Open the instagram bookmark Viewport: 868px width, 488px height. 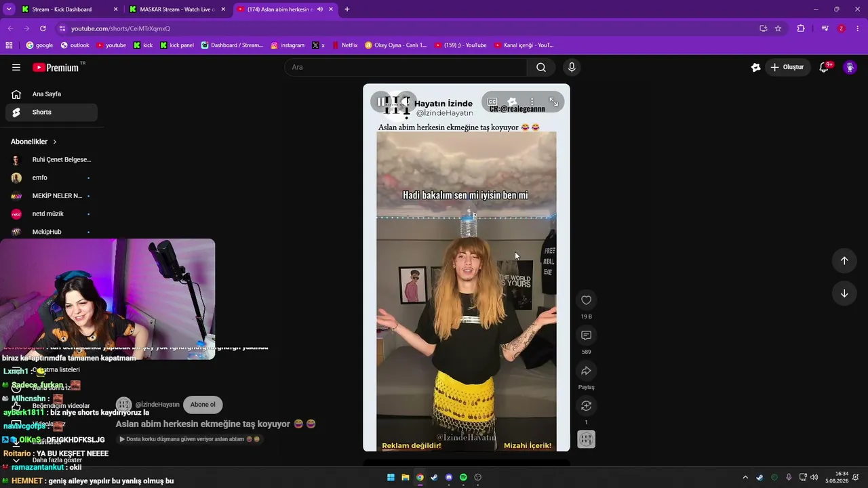[x=288, y=45]
